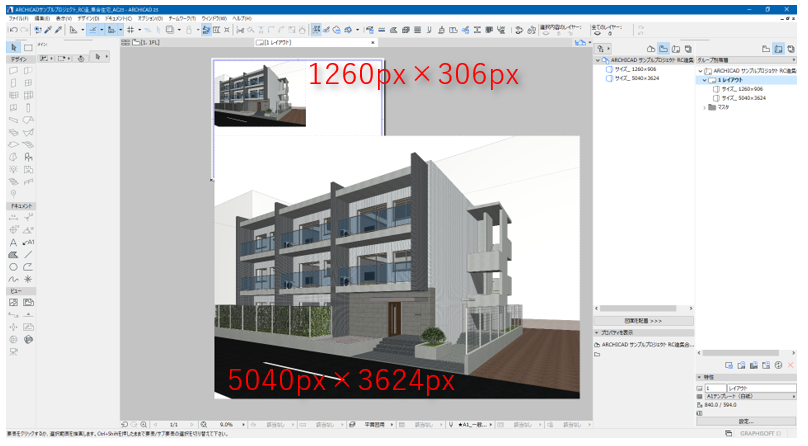Image resolution: width=808 pixels, height=446 pixels.
Task: Toggle the Project Map navigator button
Action: [x=651, y=49]
